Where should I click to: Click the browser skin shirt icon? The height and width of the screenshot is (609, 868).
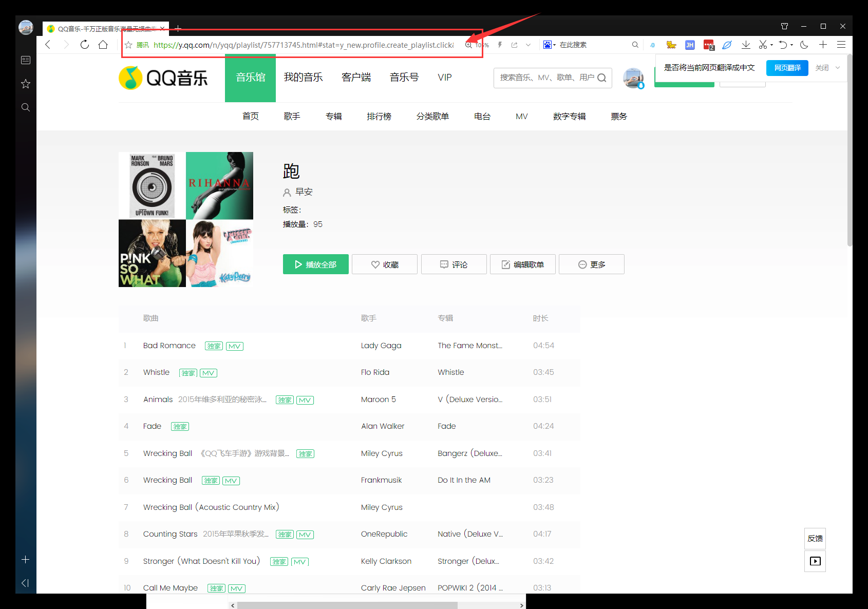tap(784, 26)
